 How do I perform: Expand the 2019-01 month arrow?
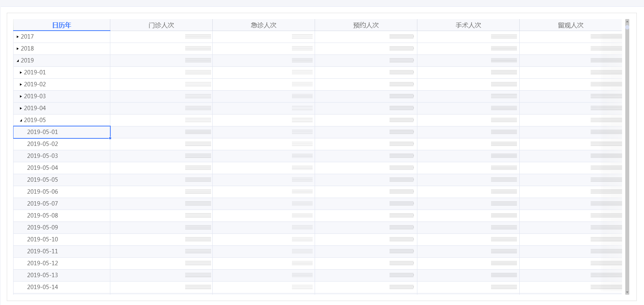[x=21, y=72]
